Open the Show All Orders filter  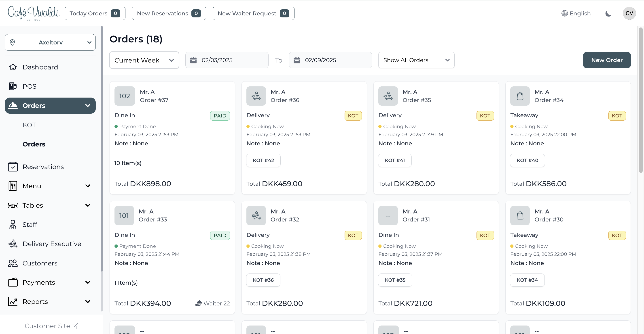tap(416, 60)
